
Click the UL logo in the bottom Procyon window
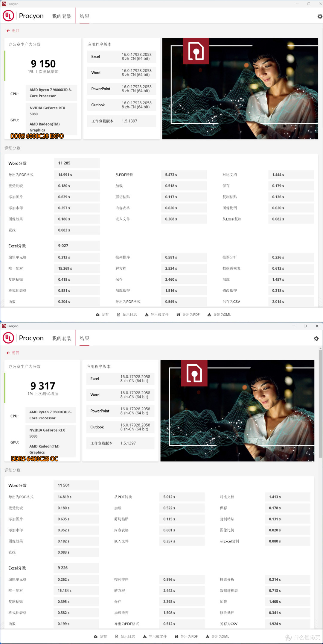pyautogui.click(x=8, y=338)
